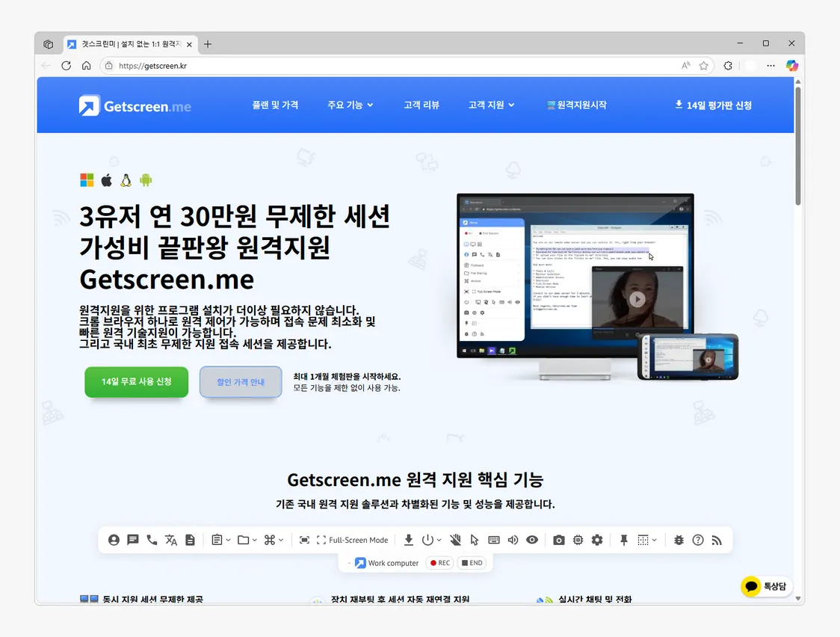Toggle screen blackout with the eye icon

point(532,540)
